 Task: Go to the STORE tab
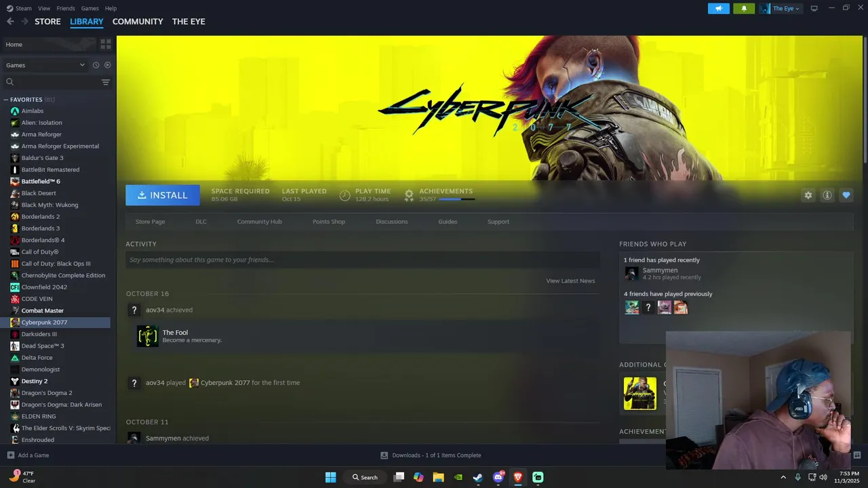(47, 22)
